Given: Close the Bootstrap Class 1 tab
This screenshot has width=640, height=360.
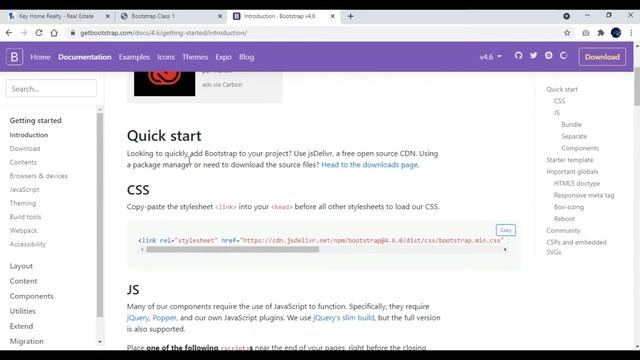Looking at the screenshot, I should click(x=220, y=16).
